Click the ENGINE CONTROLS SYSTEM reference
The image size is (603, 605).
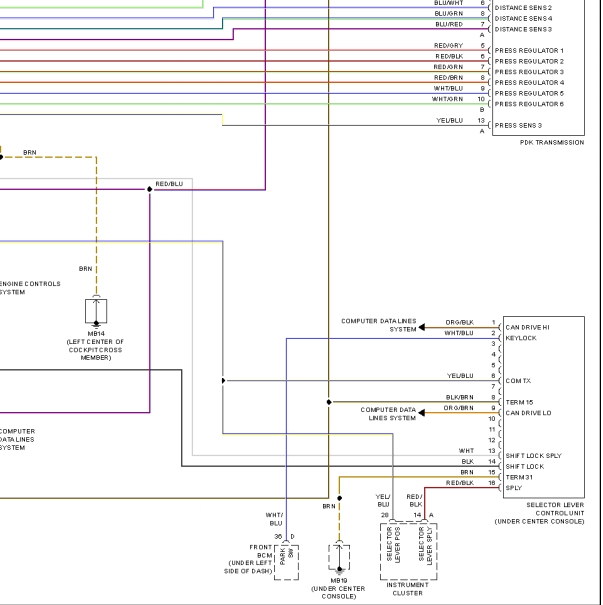coord(30,288)
